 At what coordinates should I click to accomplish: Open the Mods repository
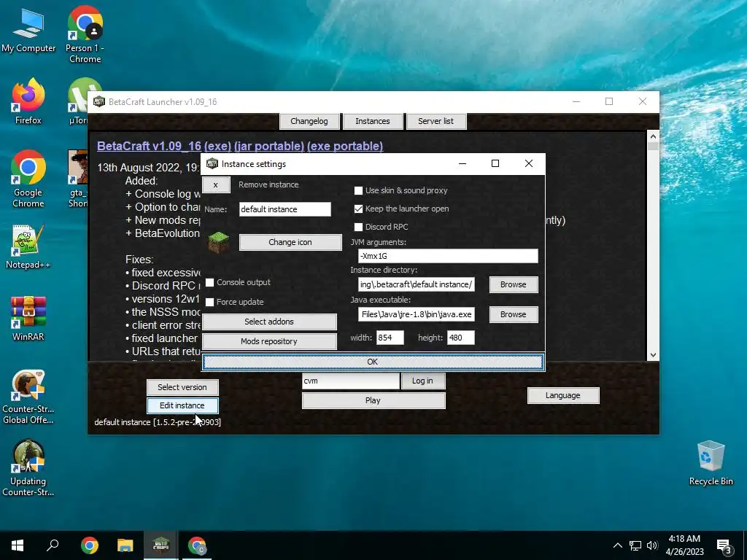click(x=269, y=341)
